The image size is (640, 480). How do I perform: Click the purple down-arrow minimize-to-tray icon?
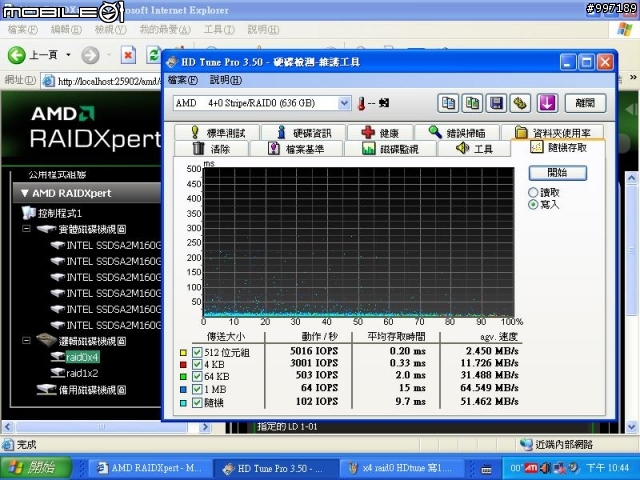[x=547, y=103]
